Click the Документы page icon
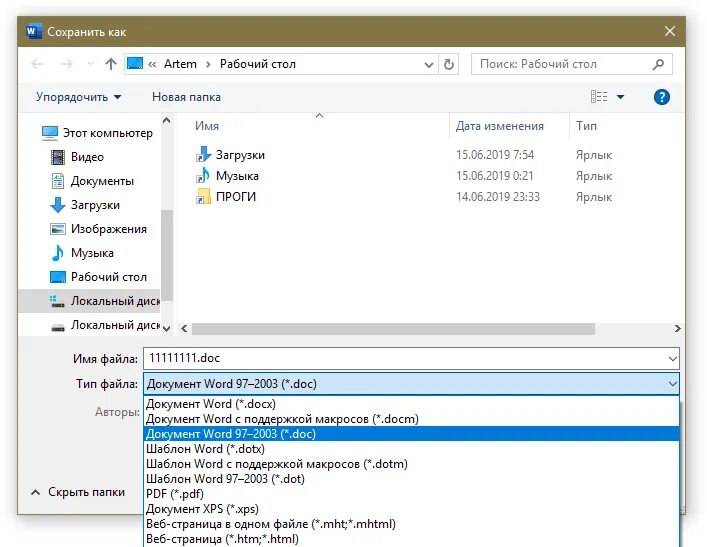 (x=58, y=181)
